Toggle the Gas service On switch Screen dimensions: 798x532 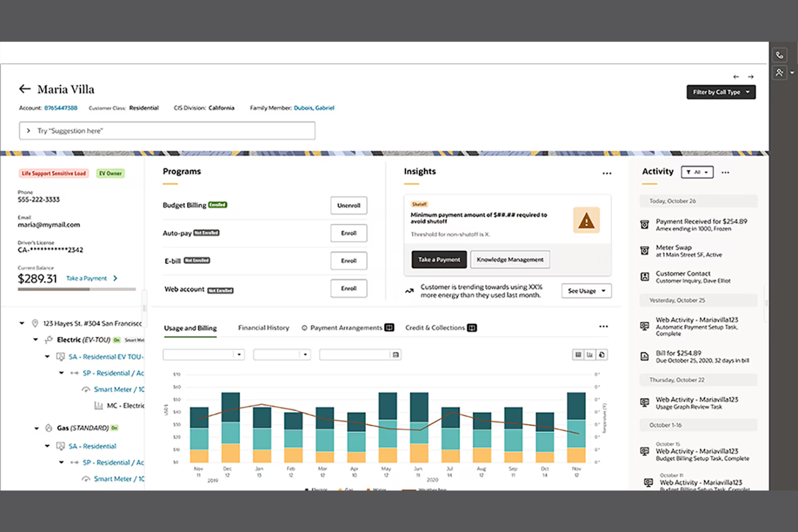coord(115,427)
